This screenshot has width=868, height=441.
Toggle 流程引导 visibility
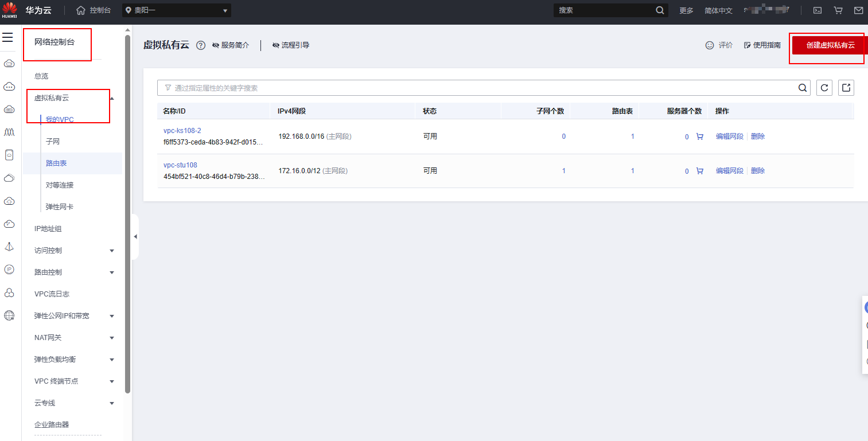point(291,45)
